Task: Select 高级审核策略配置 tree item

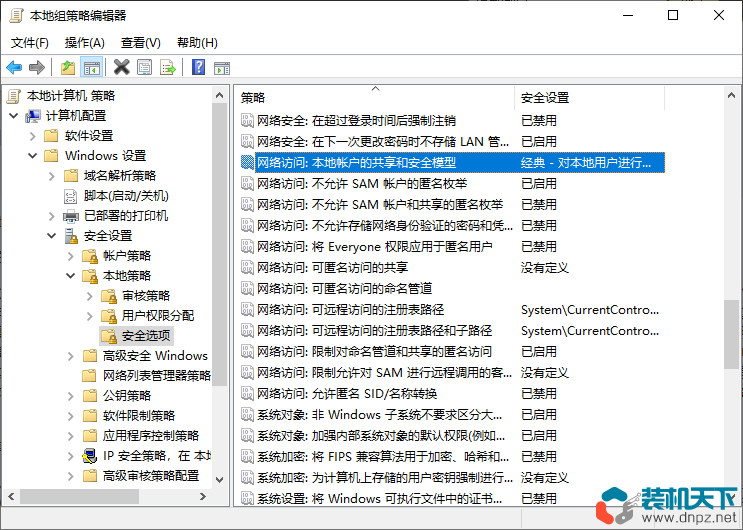Action: [151, 475]
